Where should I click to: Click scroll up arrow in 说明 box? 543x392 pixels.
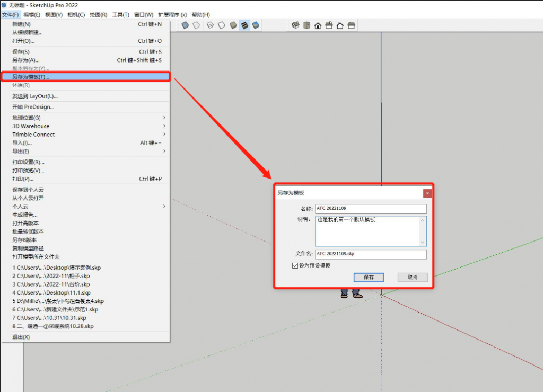click(x=423, y=220)
